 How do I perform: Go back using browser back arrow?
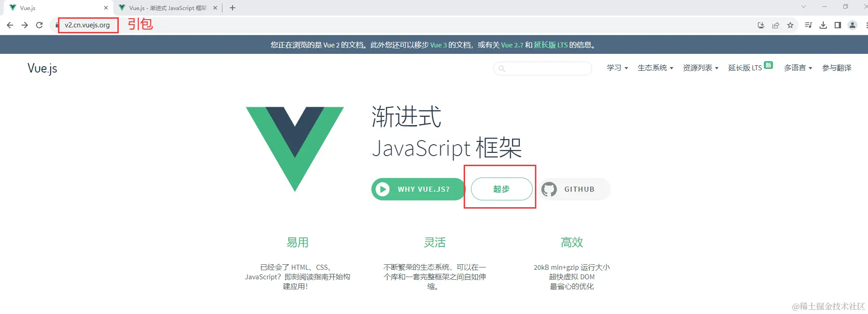point(10,25)
